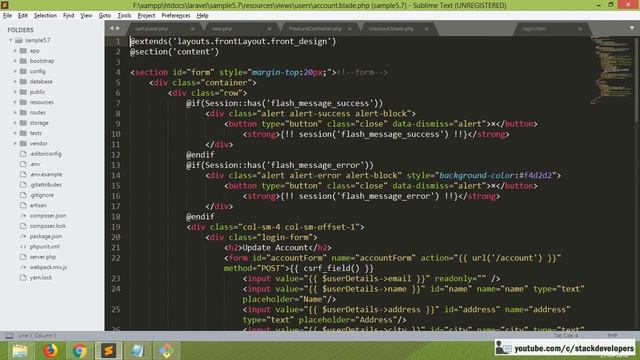Open the Tools menu
This screenshot has width=640, height=360.
(x=124, y=16)
